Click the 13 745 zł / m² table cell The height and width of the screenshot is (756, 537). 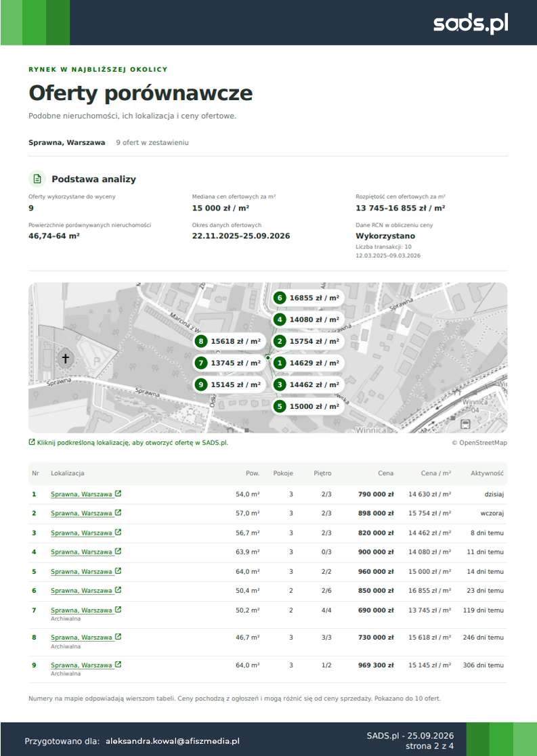click(430, 610)
